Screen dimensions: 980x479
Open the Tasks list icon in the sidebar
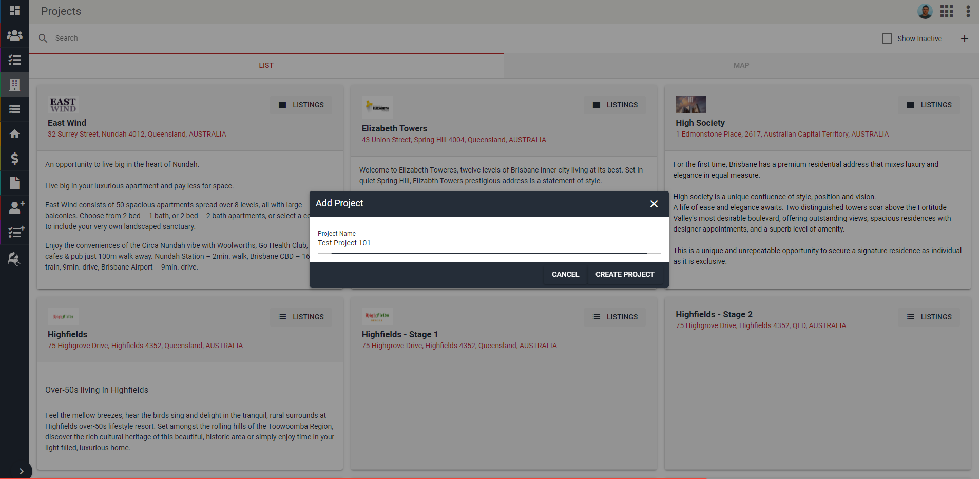[x=14, y=61]
